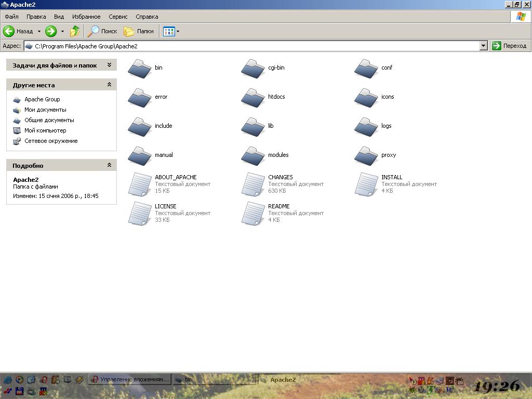Expand the file and folder tasks panel
This screenshot has width=532, height=399.
109,65
